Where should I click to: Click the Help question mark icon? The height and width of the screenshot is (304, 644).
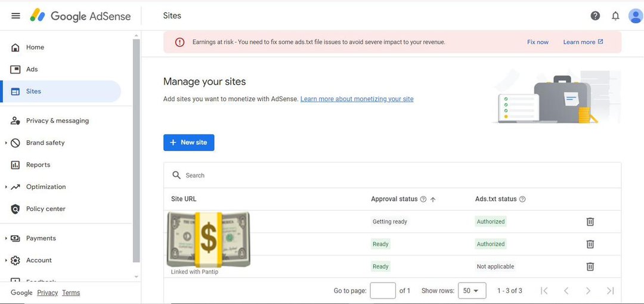pyautogui.click(x=595, y=16)
